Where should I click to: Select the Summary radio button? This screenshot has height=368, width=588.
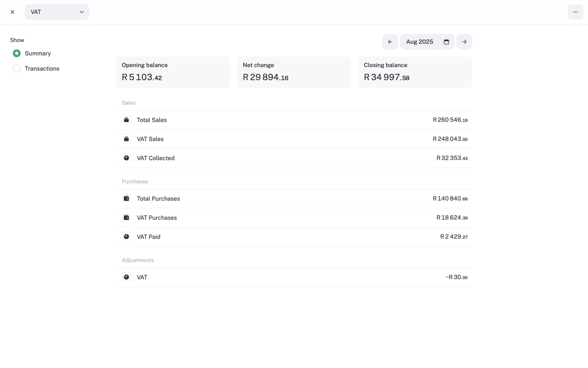[16, 53]
